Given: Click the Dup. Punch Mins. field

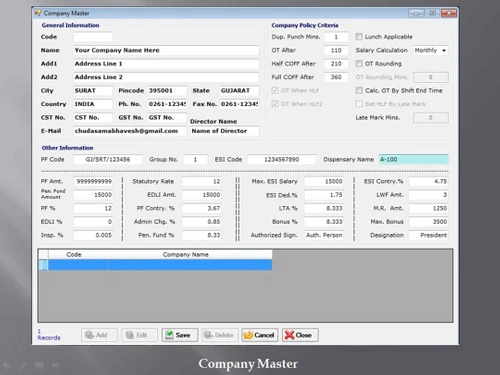Looking at the screenshot, I should click(x=336, y=37).
